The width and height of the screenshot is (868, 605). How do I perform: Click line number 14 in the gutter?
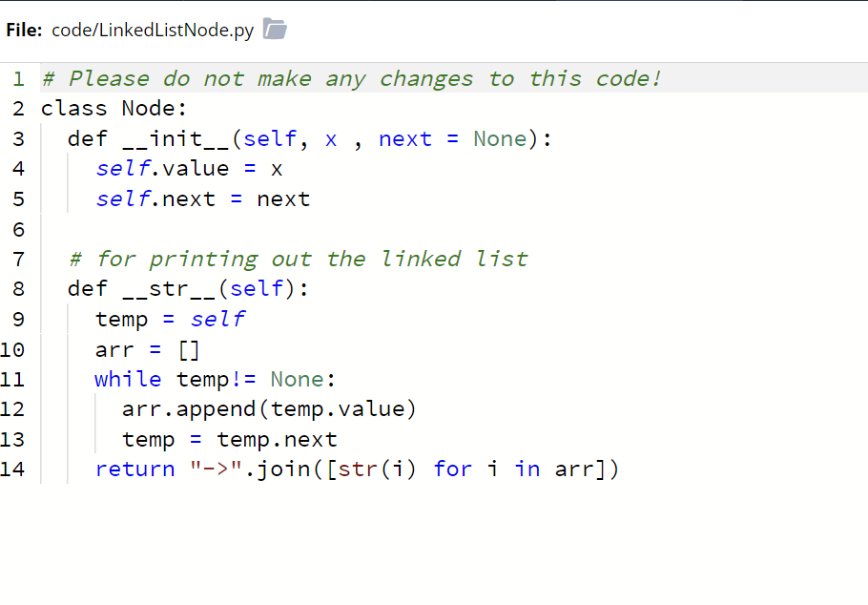(17, 469)
